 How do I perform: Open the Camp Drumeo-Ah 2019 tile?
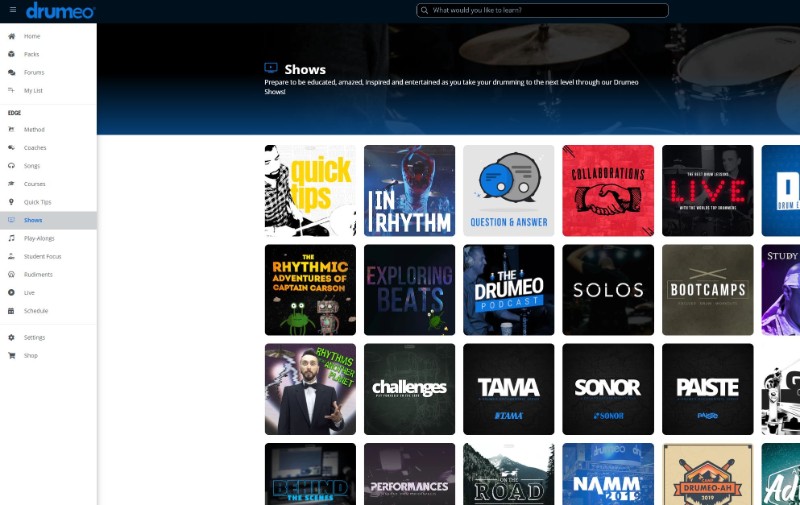coord(707,474)
